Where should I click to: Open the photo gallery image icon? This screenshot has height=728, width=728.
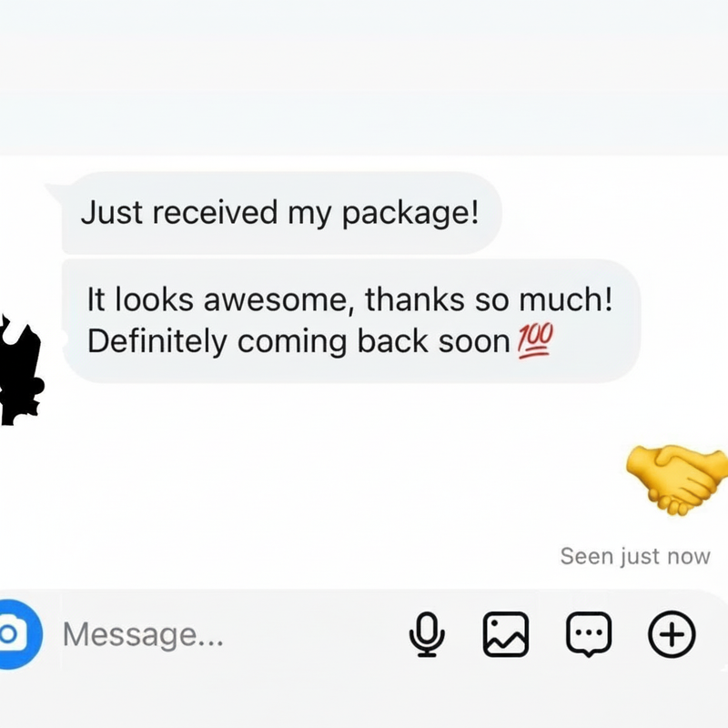pos(506,634)
